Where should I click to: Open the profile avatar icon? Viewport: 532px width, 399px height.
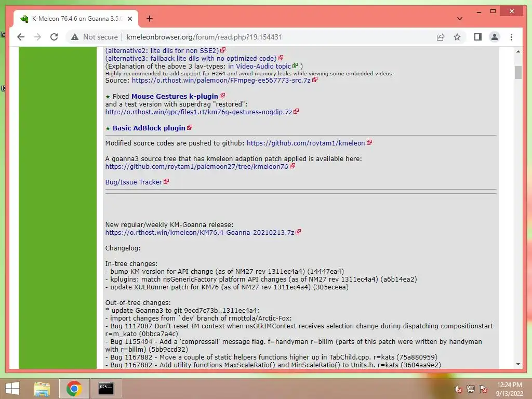point(495,37)
